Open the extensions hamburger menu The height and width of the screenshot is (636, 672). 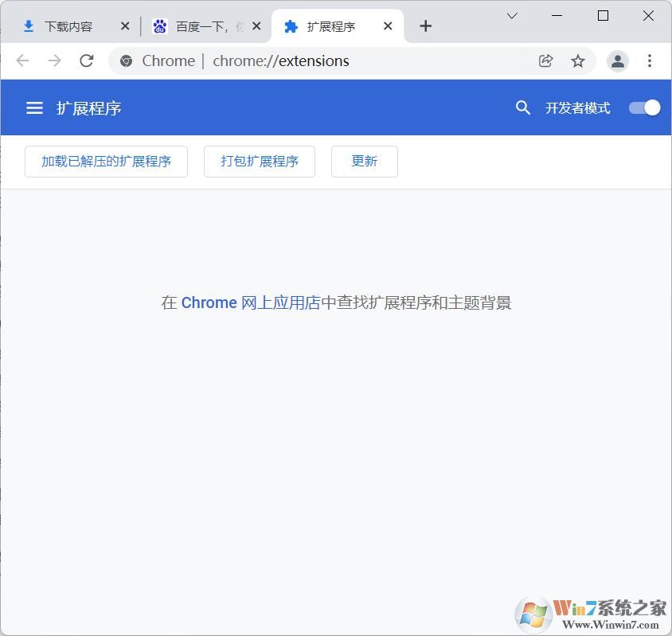tap(34, 107)
